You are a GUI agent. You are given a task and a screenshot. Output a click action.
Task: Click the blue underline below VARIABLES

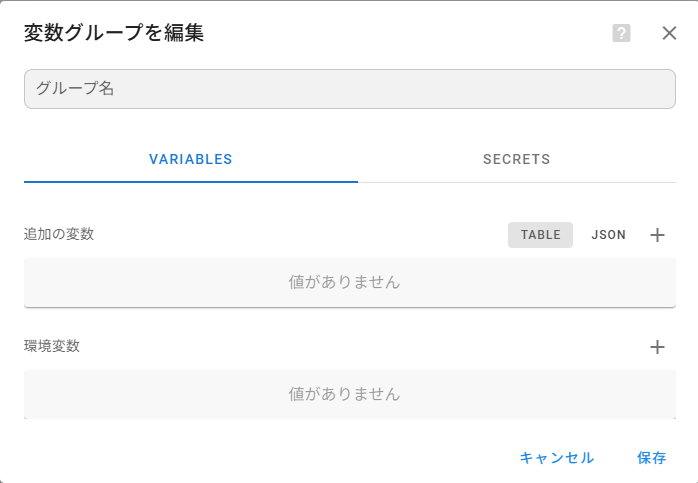pos(191,181)
